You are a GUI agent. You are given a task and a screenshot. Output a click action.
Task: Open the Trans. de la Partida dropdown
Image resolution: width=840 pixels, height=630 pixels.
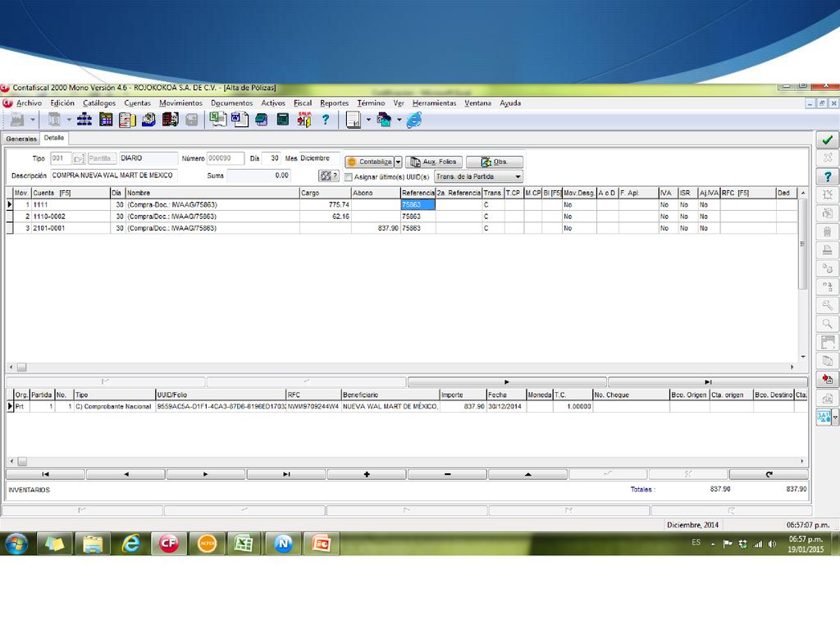[x=478, y=176]
